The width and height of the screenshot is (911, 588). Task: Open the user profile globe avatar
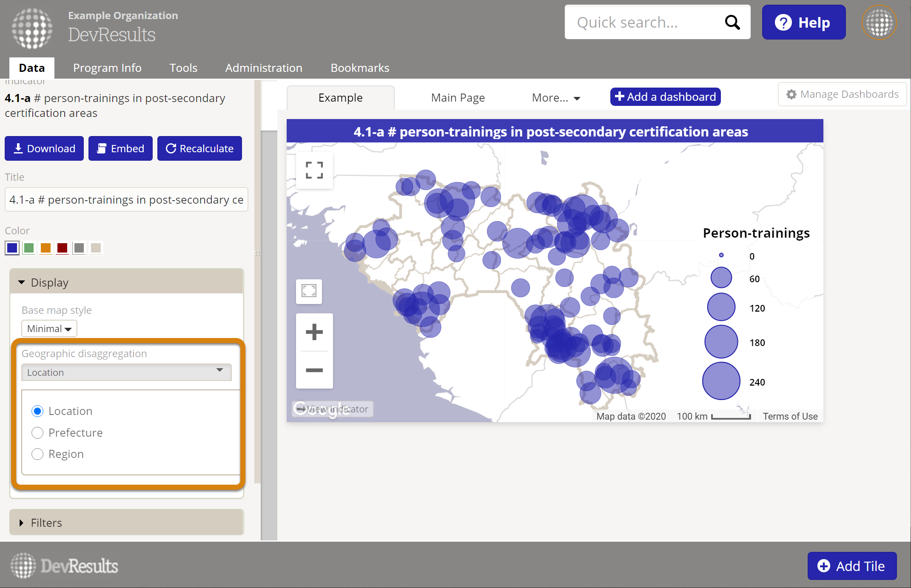pos(879,23)
